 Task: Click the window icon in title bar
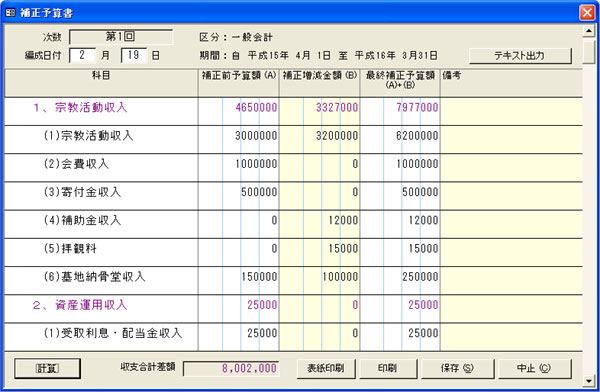(10, 13)
